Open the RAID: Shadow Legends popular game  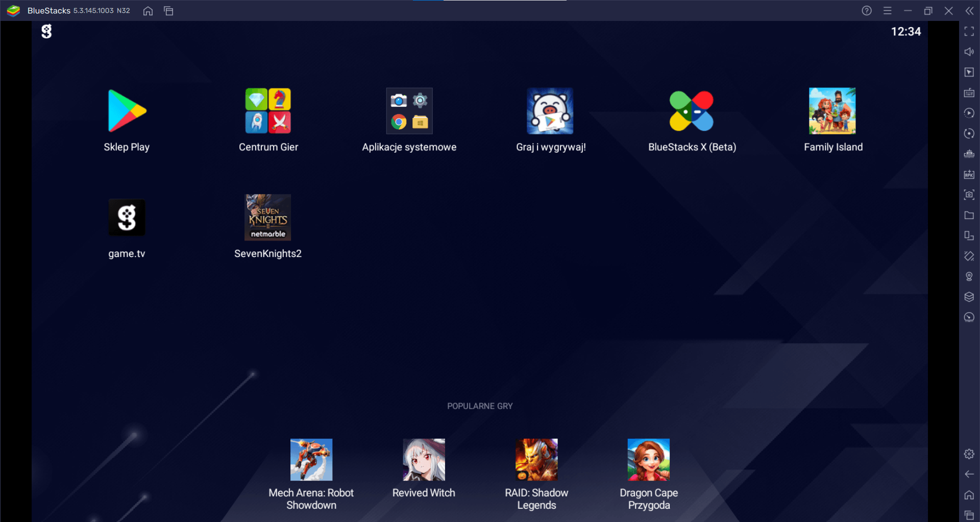click(x=536, y=460)
